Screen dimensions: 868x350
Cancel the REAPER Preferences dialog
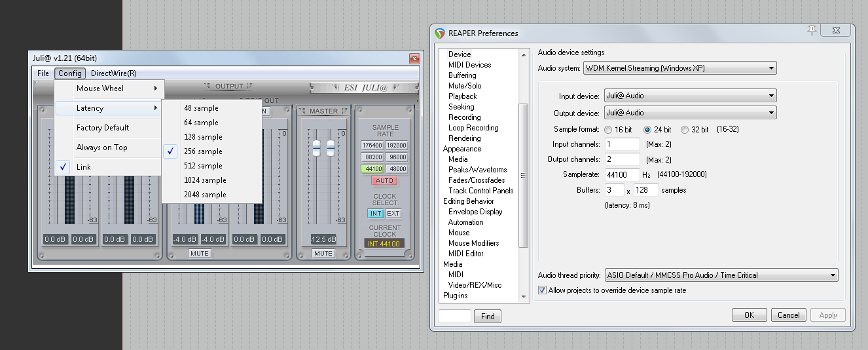coord(788,315)
